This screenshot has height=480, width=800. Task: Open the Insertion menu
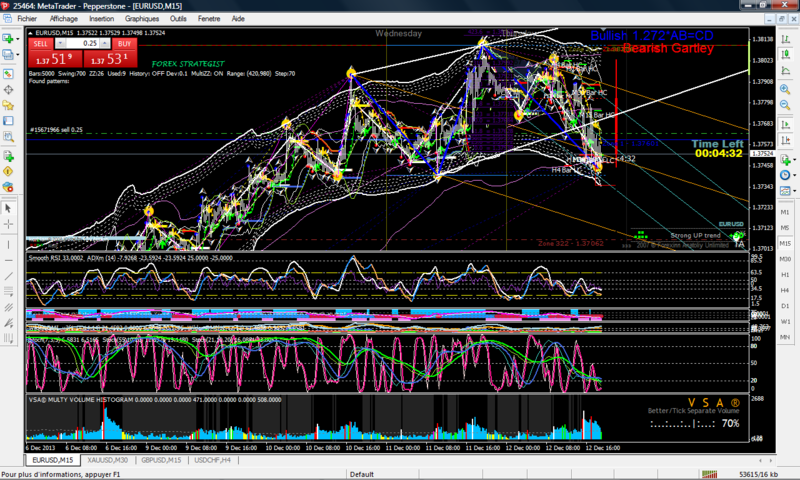click(x=102, y=18)
